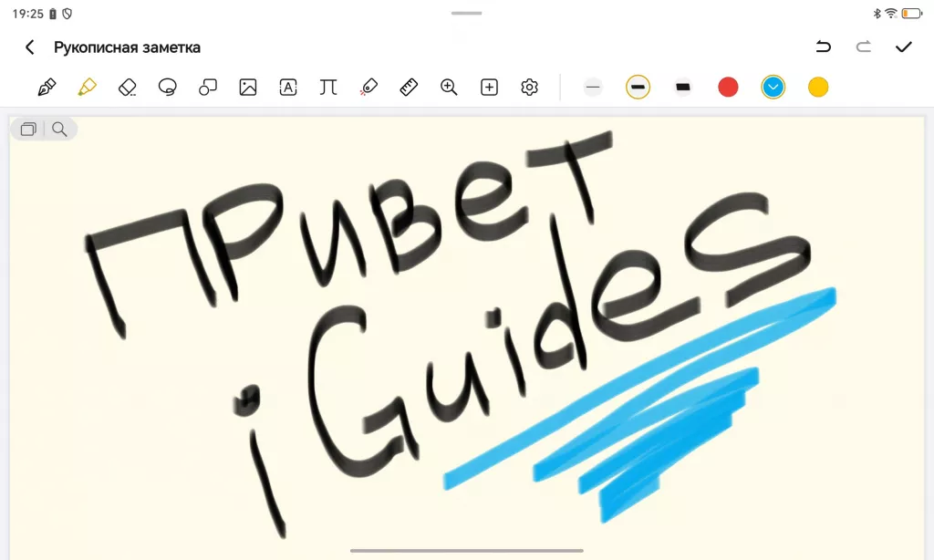Tap the Bluetooth status icon
Image resolution: width=934 pixels, height=560 pixels.
pyautogui.click(x=877, y=13)
